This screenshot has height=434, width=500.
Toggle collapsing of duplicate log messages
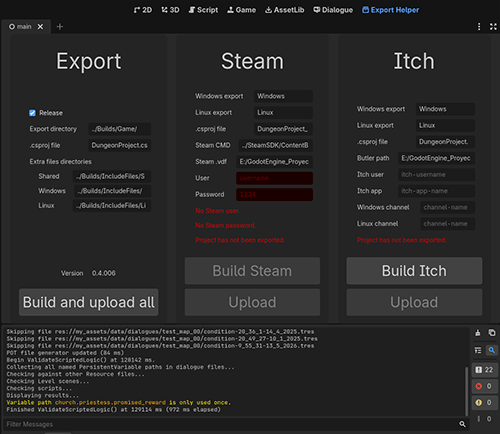pos(478,350)
